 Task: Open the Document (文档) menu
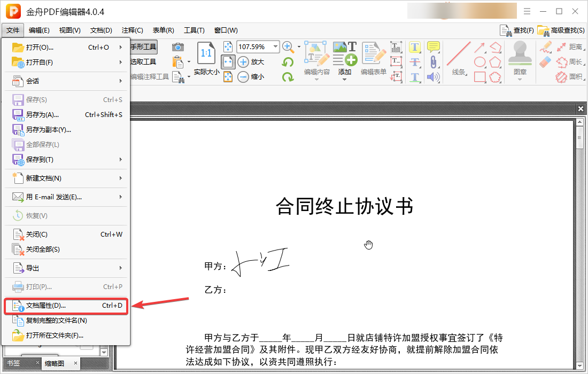[101, 30]
